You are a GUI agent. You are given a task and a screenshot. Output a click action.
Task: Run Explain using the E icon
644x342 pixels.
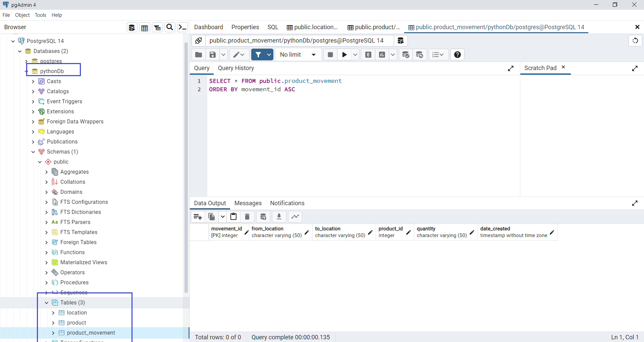coord(368,54)
